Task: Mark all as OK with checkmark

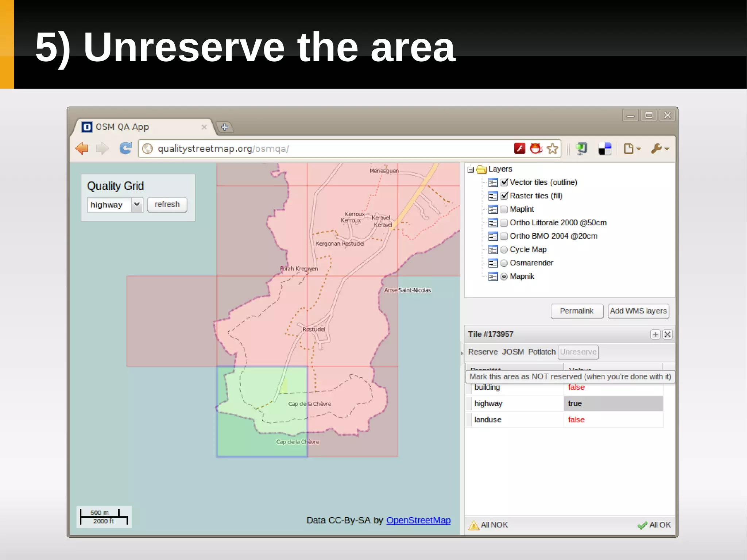Action: click(x=654, y=525)
